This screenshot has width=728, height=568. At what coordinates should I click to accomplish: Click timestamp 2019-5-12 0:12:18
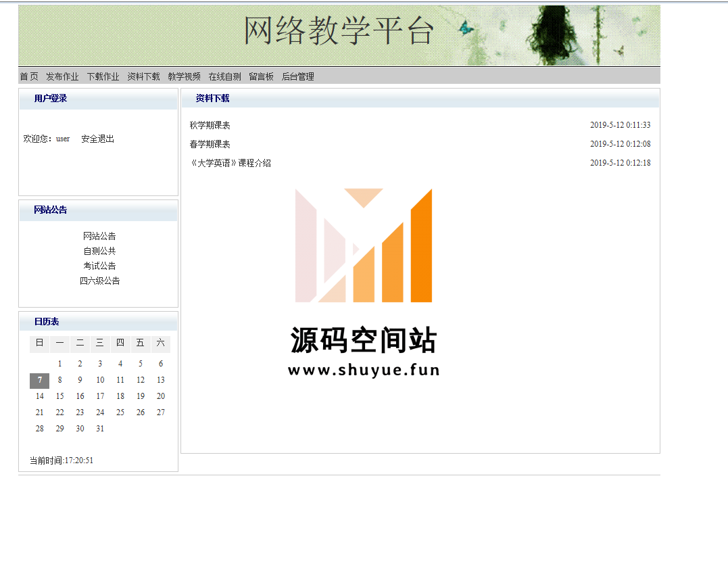point(621,163)
